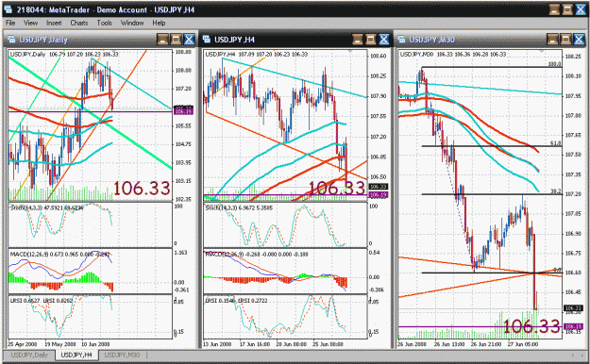Click the large 106.33 price in Daily chart

coord(142,189)
